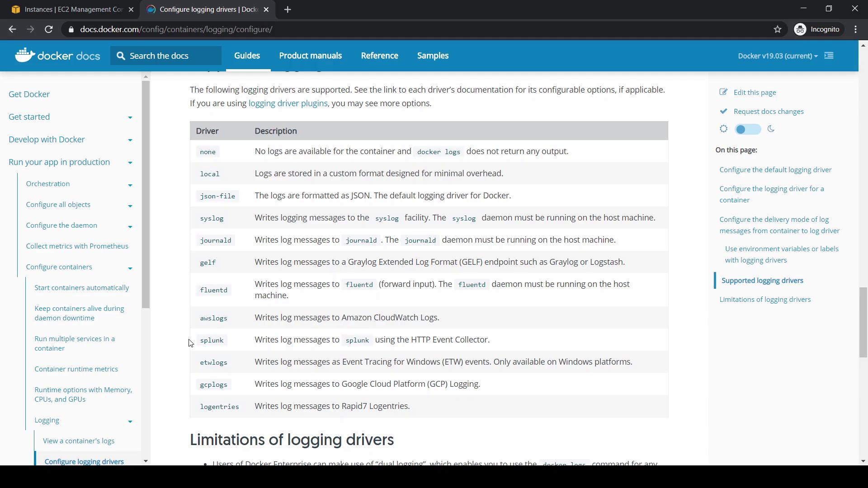Click the checkmark icon beside Request docs changes

tap(723, 111)
